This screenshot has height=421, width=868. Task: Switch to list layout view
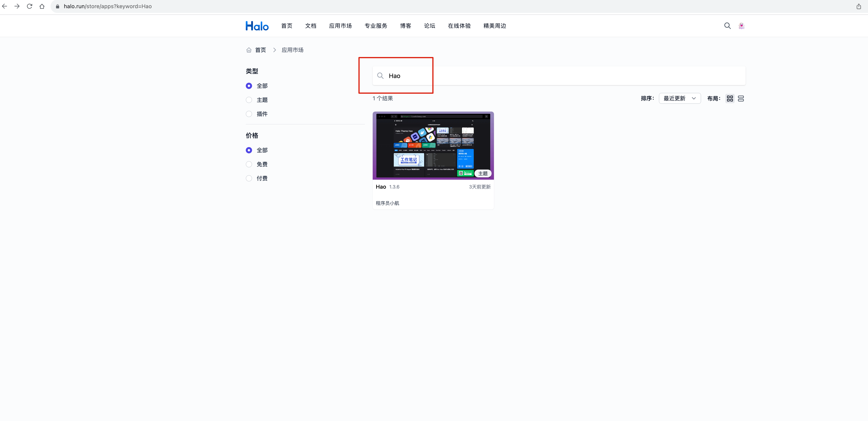pyautogui.click(x=741, y=99)
